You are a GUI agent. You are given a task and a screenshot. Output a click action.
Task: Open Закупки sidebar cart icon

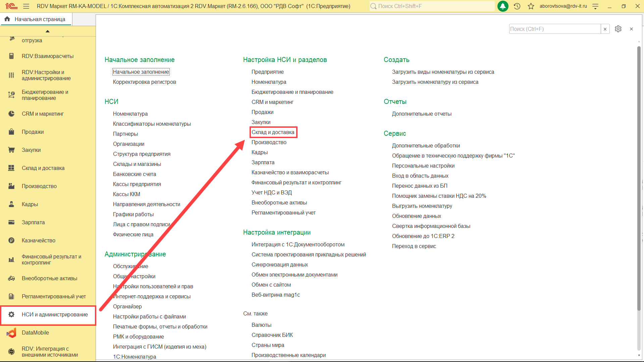(x=11, y=150)
